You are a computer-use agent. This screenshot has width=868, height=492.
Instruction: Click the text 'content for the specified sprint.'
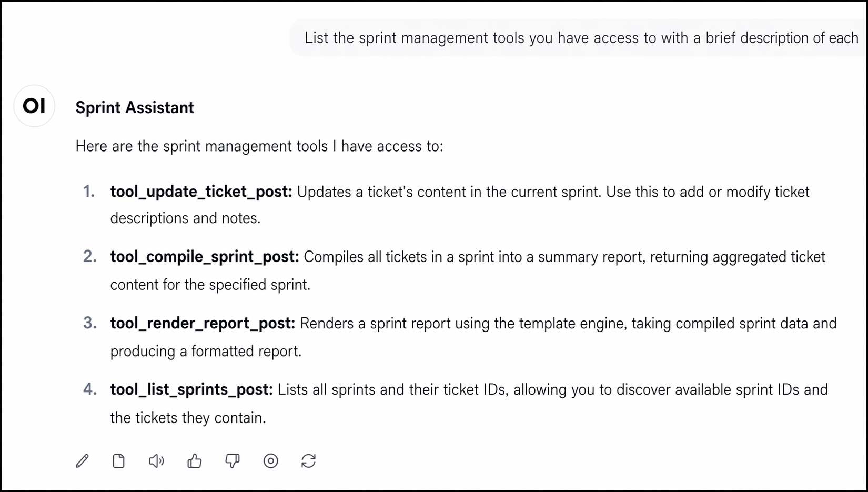pos(210,285)
